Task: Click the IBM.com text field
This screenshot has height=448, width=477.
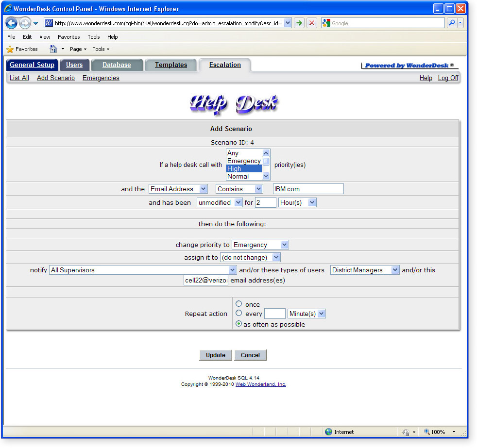Action: click(308, 189)
